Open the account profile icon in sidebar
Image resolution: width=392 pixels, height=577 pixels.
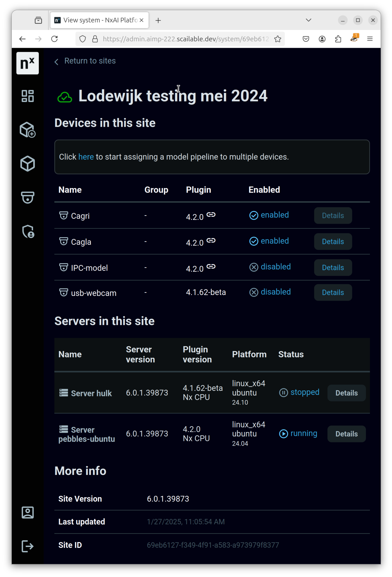tap(28, 513)
